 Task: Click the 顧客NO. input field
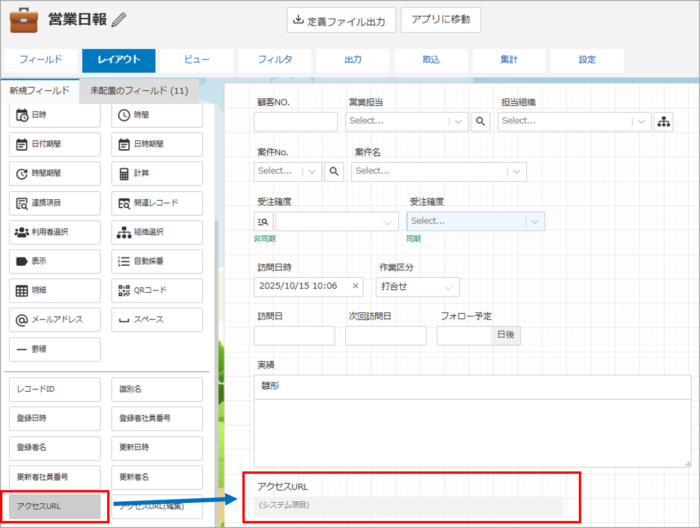pyautogui.click(x=295, y=122)
